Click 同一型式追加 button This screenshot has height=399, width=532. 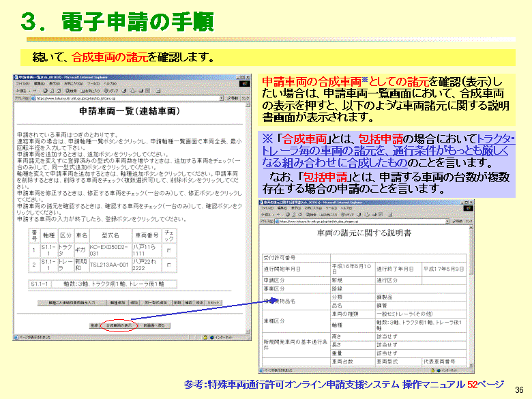coord(156,303)
